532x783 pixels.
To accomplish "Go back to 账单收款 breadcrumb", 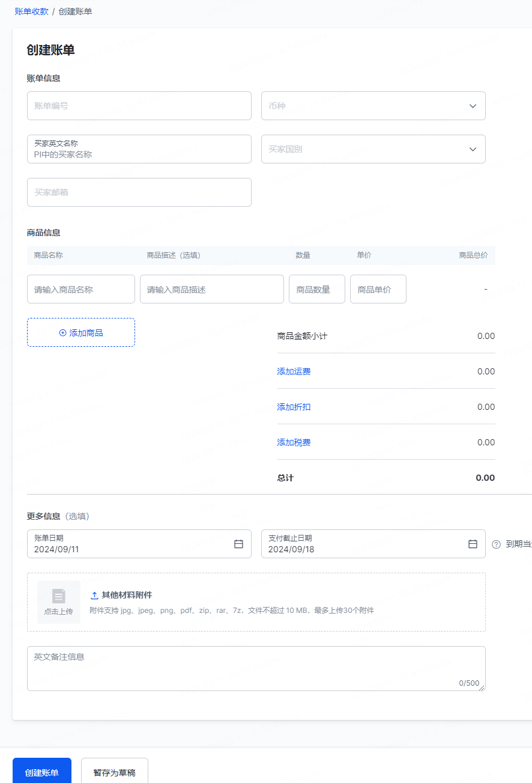I will (x=32, y=11).
